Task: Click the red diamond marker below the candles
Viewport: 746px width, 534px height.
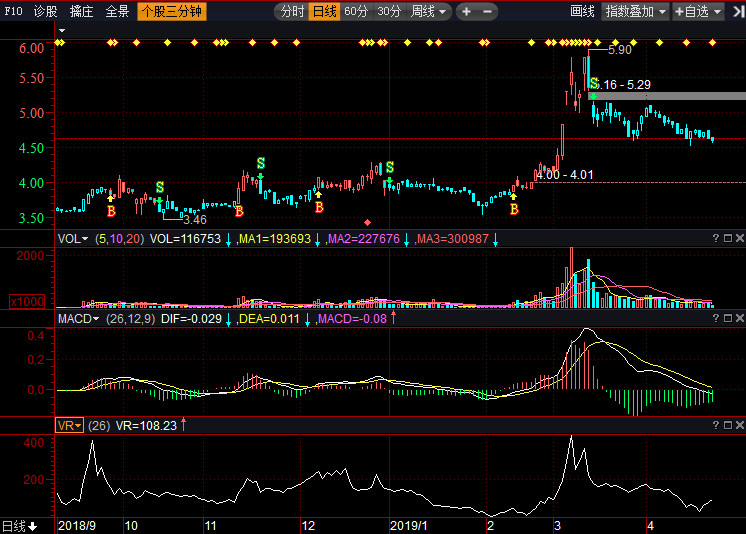Action: [368, 222]
